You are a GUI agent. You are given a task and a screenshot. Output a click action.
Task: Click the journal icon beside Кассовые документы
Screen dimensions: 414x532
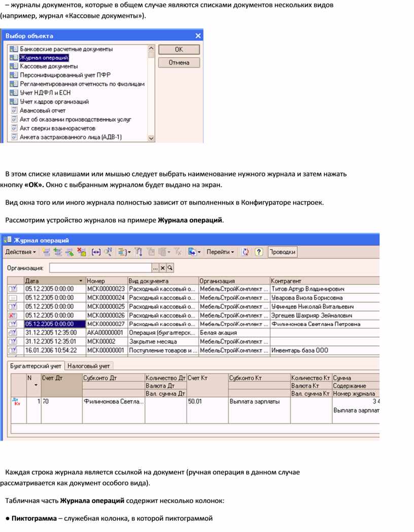(14, 66)
